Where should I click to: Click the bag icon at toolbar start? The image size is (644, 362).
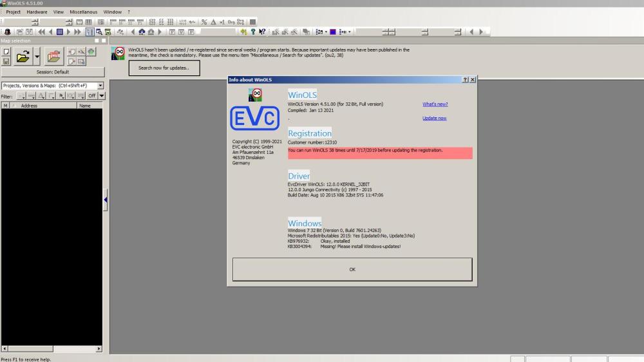[x=7, y=32]
